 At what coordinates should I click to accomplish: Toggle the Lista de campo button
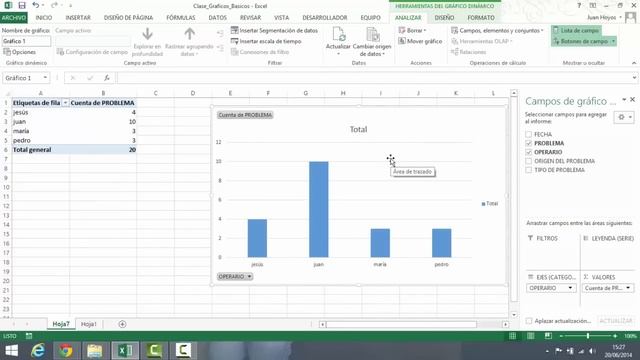click(576, 31)
